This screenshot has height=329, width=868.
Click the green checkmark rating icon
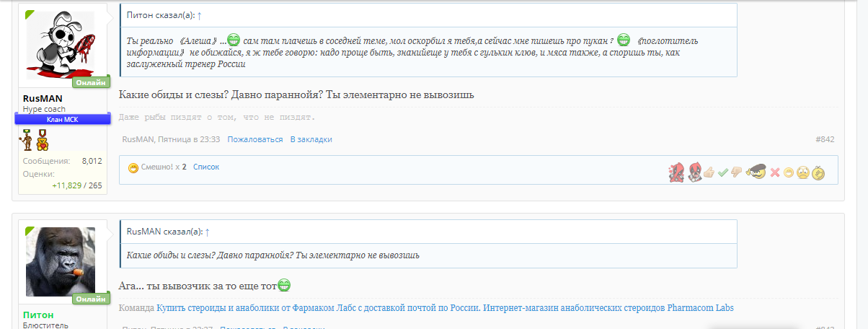coord(723,172)
